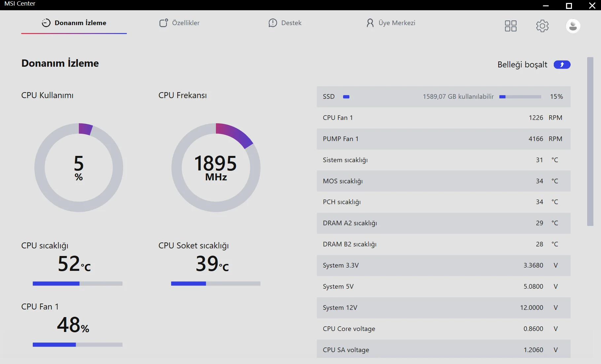This screenshot has height=364, width=601.
Task: Click the Üye Merkezi person icon
Action: (x=370, y=23)
